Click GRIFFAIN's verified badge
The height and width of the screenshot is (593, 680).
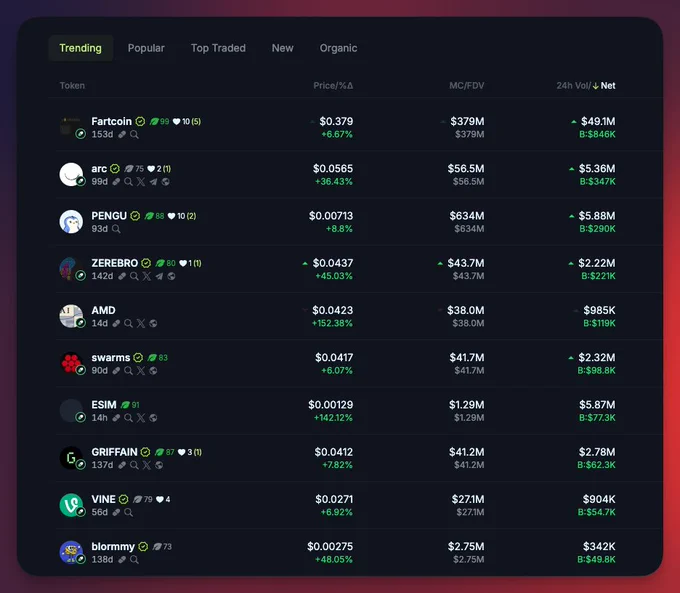pos(146,452)
